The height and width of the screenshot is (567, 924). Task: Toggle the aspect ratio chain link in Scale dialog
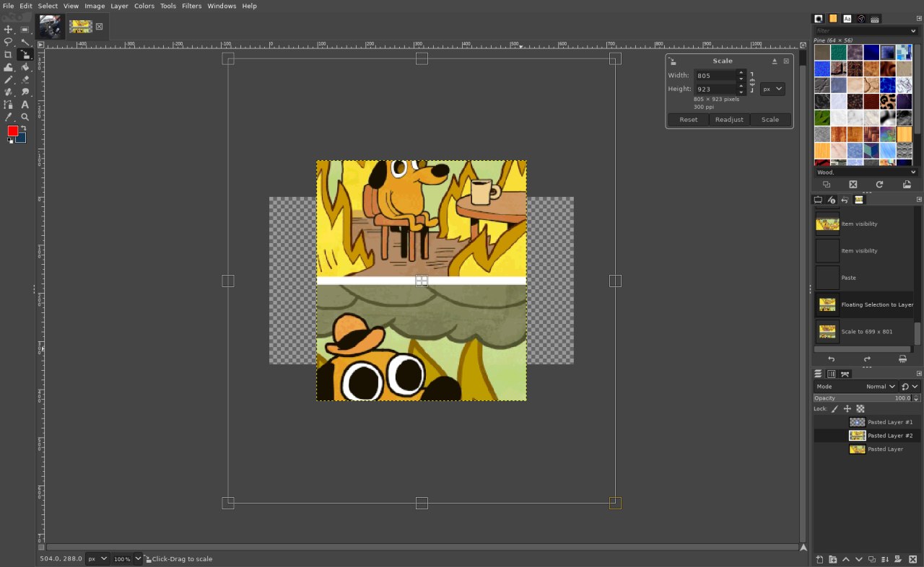[752, 82]
